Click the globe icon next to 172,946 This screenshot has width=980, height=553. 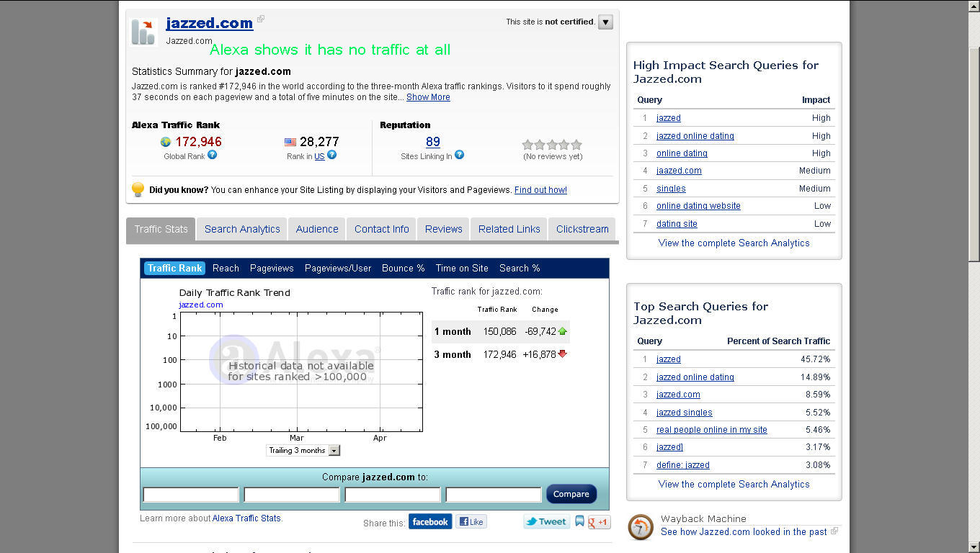coord(166,142)
